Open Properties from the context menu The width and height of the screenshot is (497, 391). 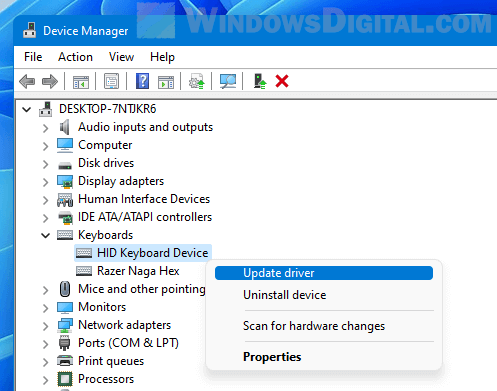(x=324, y=357)
